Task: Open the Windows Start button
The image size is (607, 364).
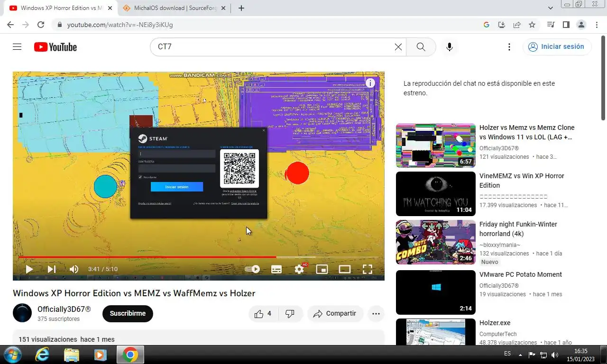Action: 12,355
